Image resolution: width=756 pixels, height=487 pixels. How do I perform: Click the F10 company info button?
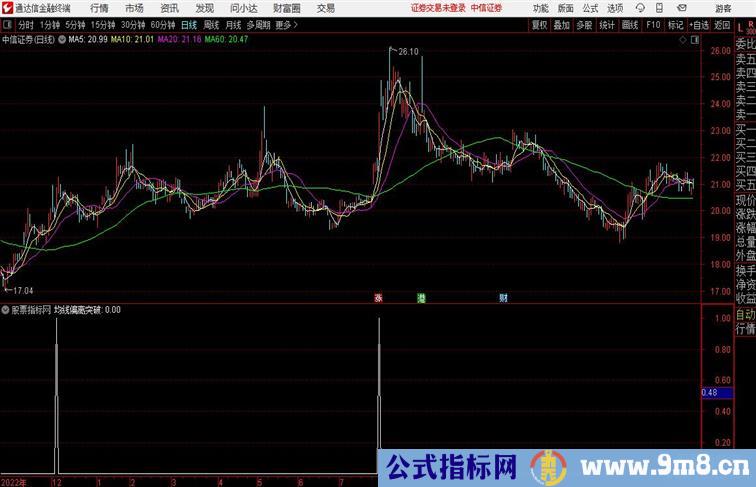click(653, 25)
